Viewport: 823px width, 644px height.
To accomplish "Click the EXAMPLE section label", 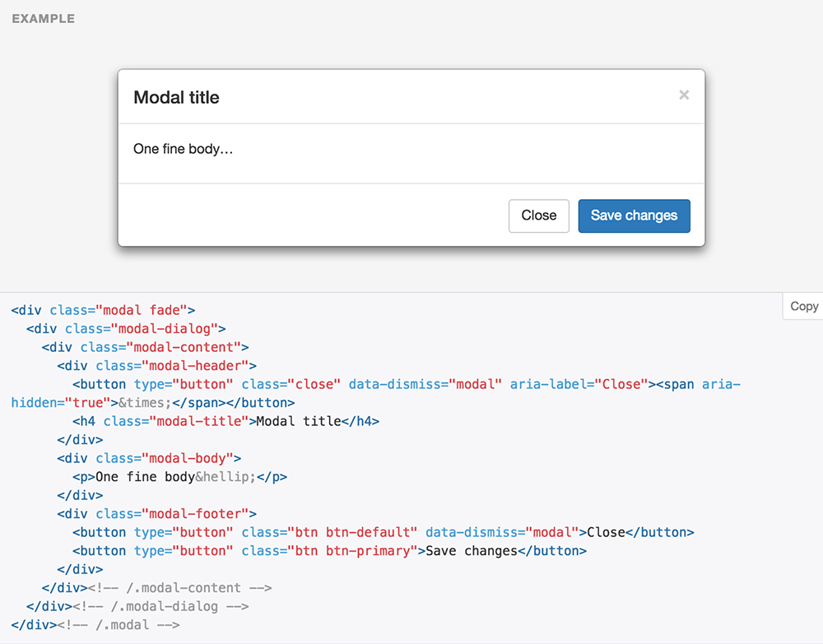I will click(x=43, y=18).
